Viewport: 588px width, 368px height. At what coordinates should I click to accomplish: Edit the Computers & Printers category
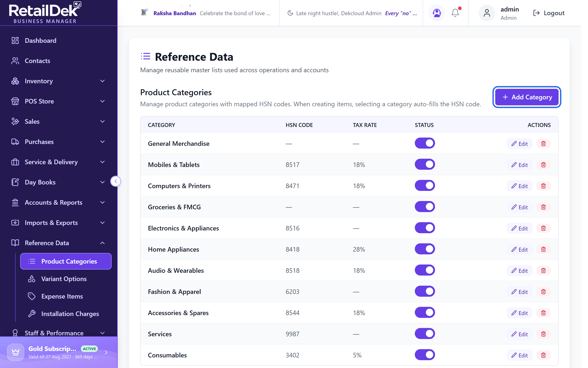click(x=519, y=186)
